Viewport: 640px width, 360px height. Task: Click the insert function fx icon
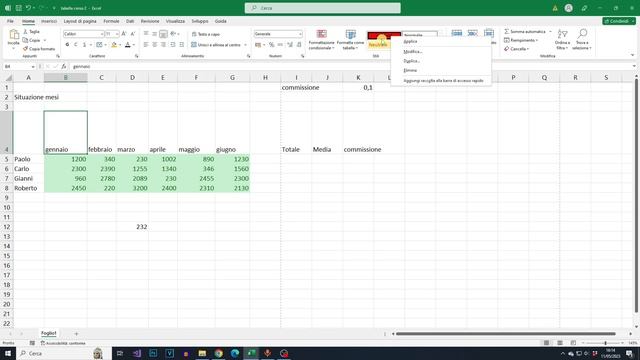[x=64, y=67]
